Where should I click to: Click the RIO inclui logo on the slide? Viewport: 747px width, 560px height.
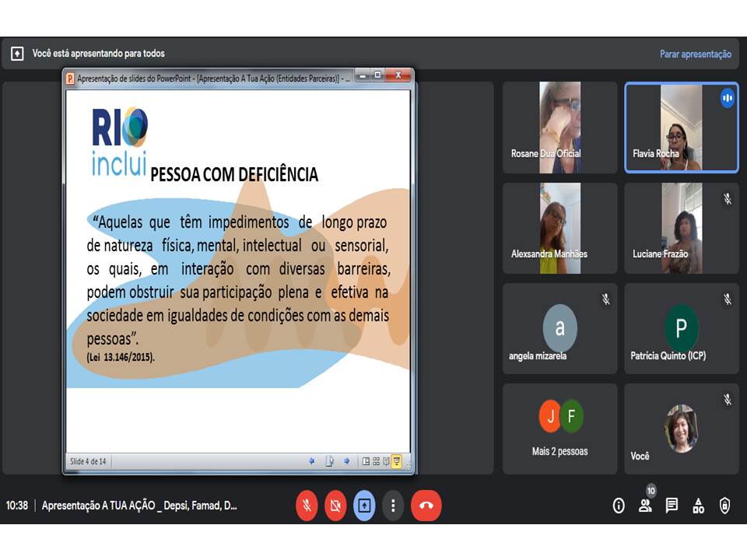[120, 142]
